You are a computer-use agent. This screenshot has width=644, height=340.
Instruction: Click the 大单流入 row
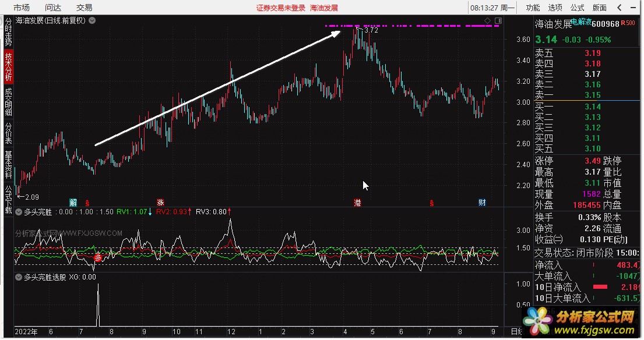pyautogui.click(x=586, y=277)
